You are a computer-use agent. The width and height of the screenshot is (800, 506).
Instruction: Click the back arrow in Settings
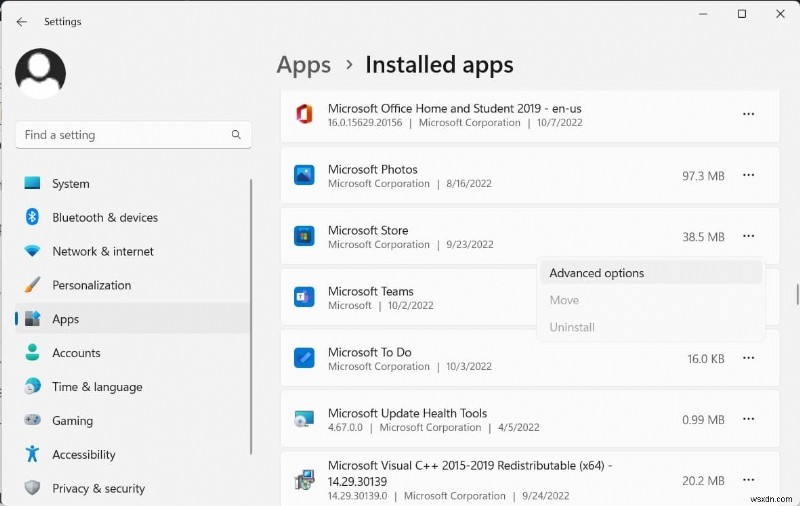click(x=21, y=21)
